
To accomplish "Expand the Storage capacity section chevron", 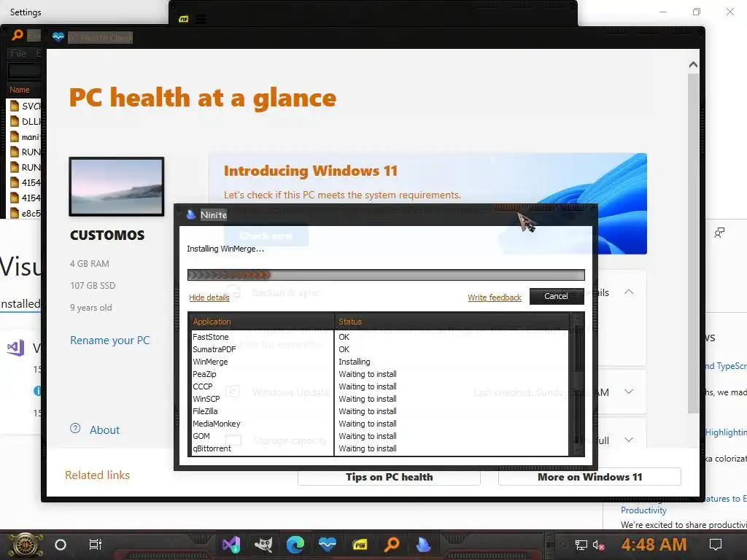I will click(629, 440).
